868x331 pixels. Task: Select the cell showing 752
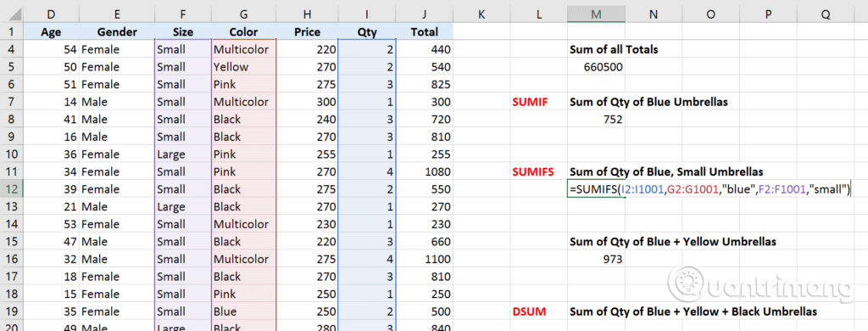(596, 119)
